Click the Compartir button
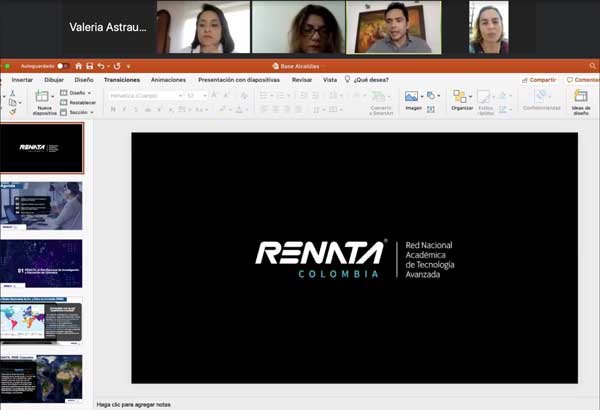Viewport: 600px width, 410px height. 539,80
